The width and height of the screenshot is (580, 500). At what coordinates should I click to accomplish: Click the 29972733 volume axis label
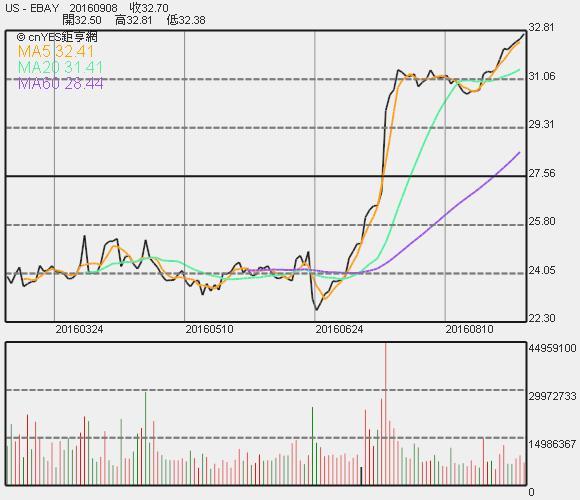tap(553, 396)
